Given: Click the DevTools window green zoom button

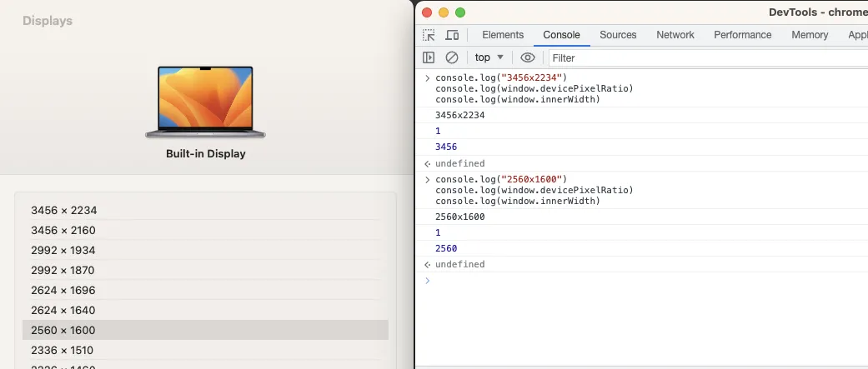Looking at the screenshot, I should coord(460,12).
